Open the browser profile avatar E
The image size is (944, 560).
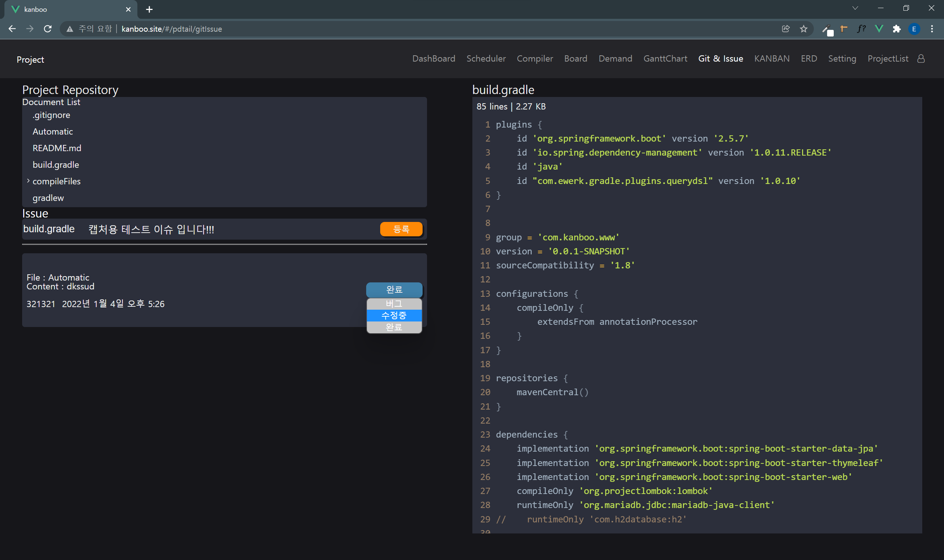pos(914,29)
